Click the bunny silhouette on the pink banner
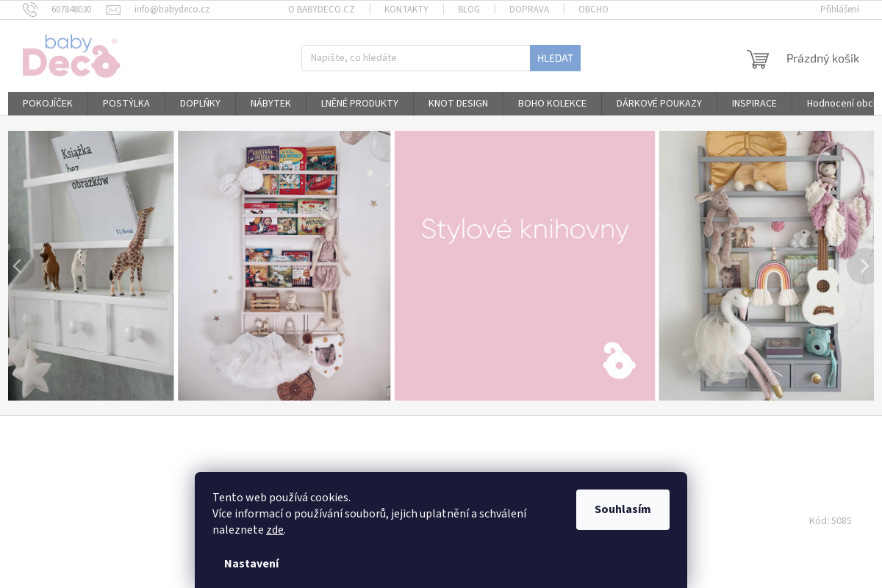The image size is (882, 588). [x=619, y=360]
